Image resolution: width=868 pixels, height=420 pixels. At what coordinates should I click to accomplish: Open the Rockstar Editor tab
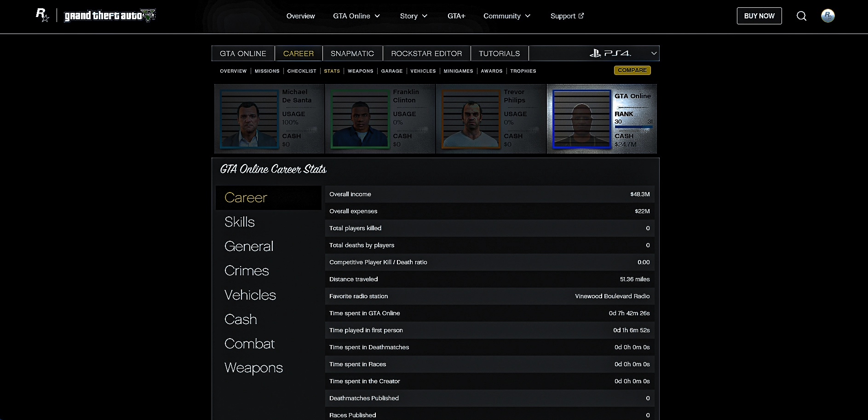pos(426,53)
